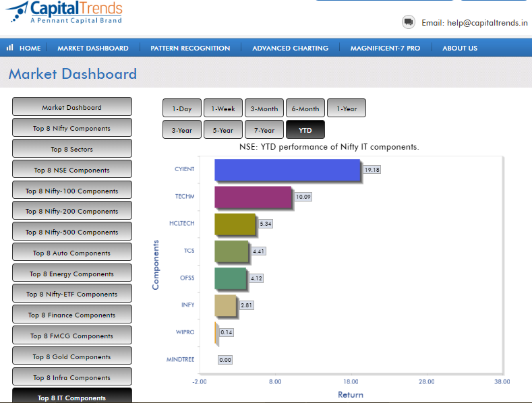Select Top 8 Nifty Components
Screen dimensions: 532x403
point(72,128)
